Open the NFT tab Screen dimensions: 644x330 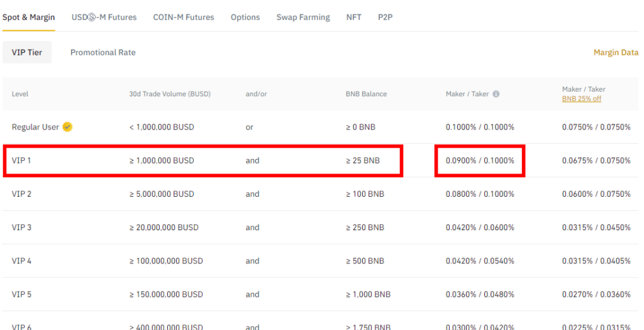coord(353,17)
